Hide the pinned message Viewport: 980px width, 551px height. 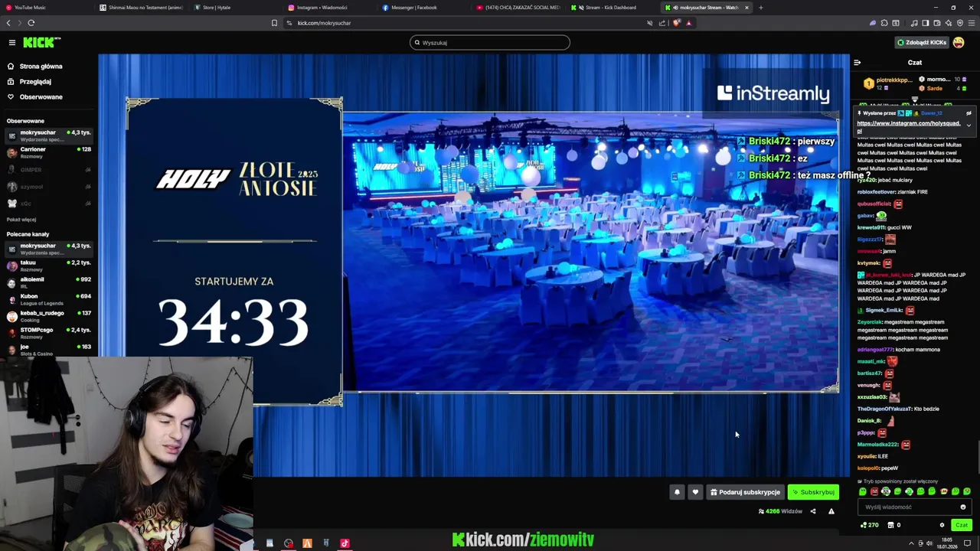[x=969, y=113]
